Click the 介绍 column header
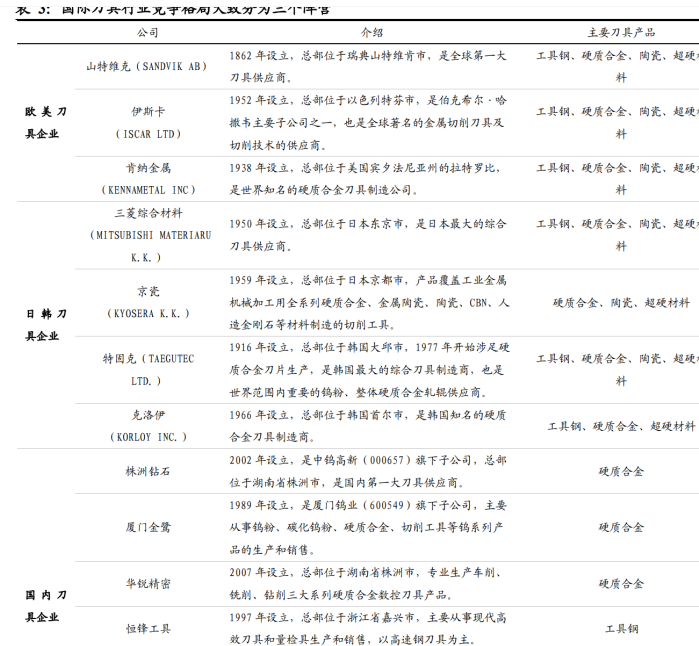The width and height of the screenshot is (699, 646). [372, 33]
